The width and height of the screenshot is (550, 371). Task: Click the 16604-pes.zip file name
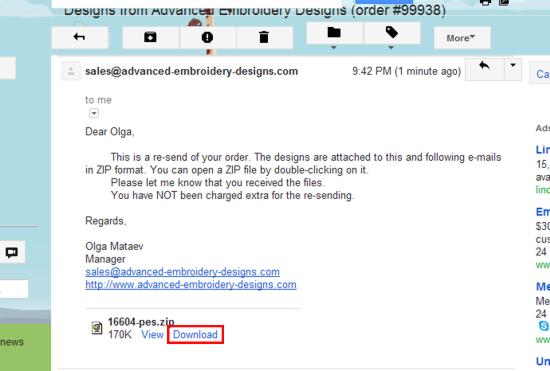click(x=141, y=322)
